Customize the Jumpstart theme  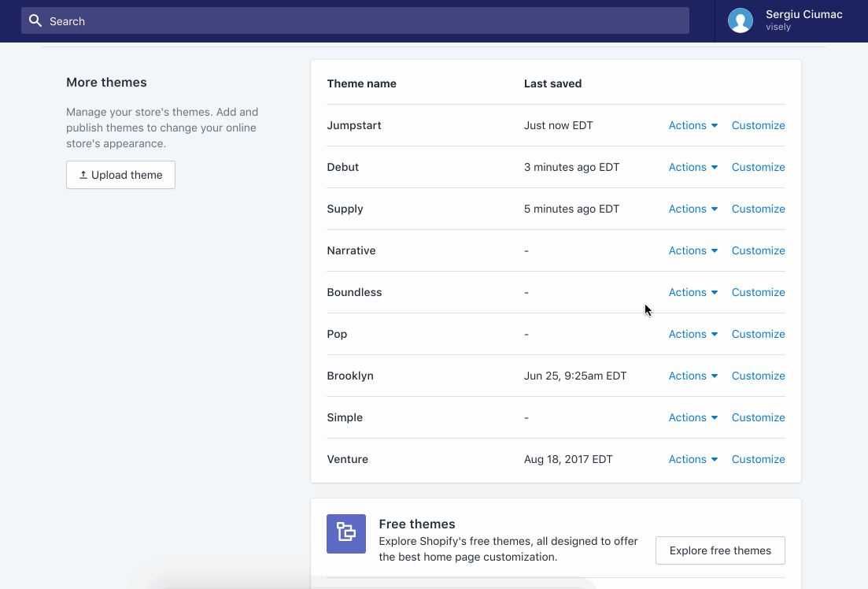758,125
